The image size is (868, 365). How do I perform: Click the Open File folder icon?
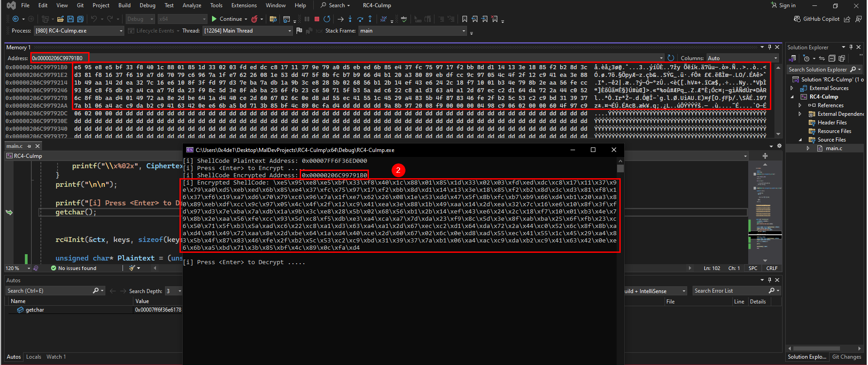click(x=60, y=19)
